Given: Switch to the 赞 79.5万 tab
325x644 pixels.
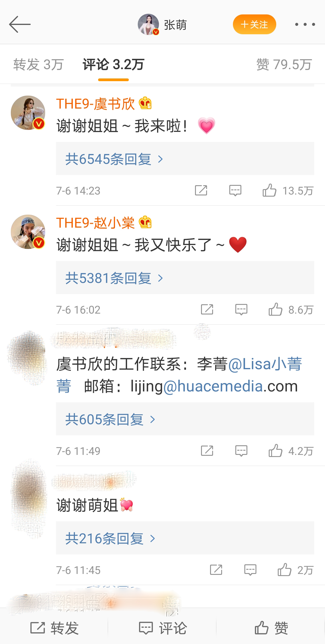Looking at the screenshot, I should pyautogui.click(x=284, y=65).
